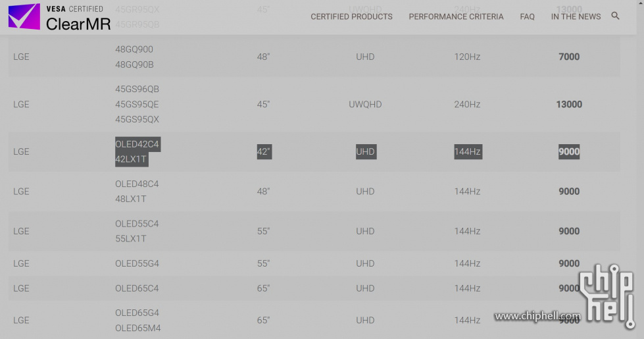
Task: Click the UWQHD resolution cell
Action: coord(365,105)
